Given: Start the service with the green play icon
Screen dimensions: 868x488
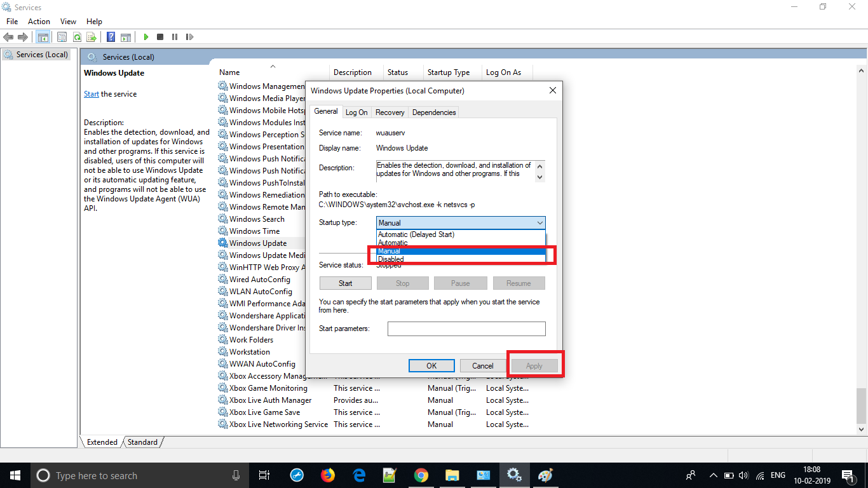Looking at the screenshot, I should (x=146, y=37).
